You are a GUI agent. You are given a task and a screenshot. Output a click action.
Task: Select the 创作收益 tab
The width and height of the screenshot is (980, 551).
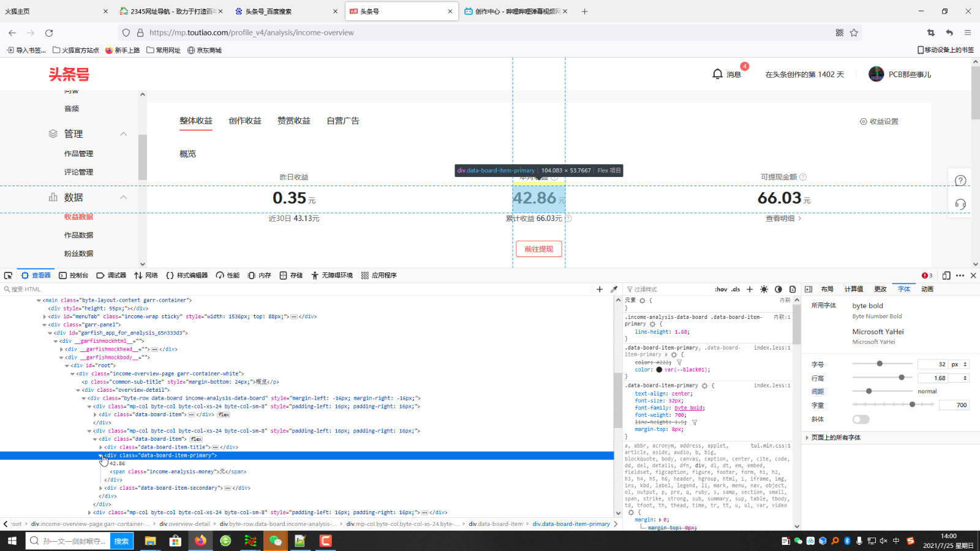[x=245, y=121]
